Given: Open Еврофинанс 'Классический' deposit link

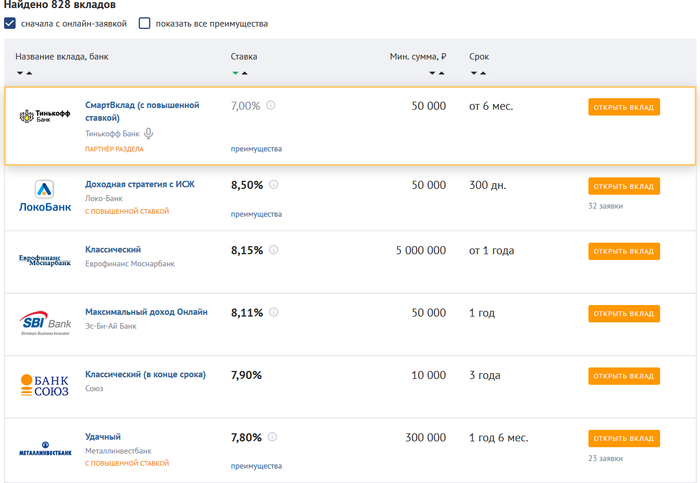Looking at the screenshot, I should [113, 249].
